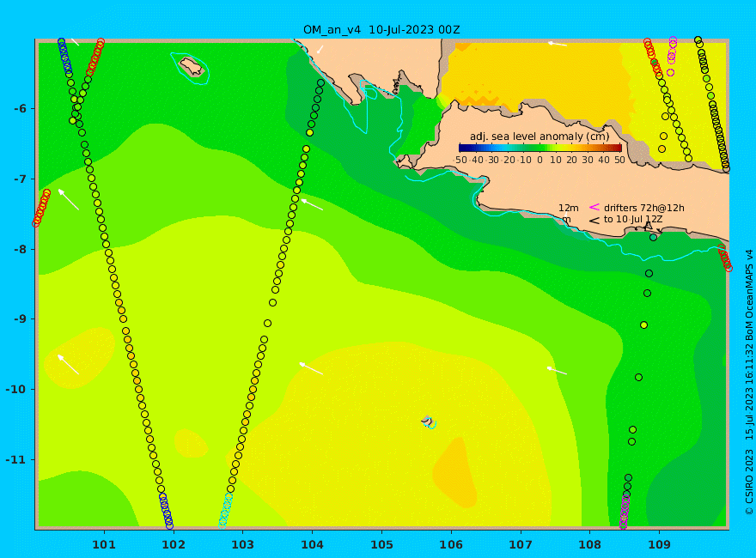Click longitude axis label 104
Image resolution: width=756 pixels, height=558 pixels.
click(x=312, y=544)
